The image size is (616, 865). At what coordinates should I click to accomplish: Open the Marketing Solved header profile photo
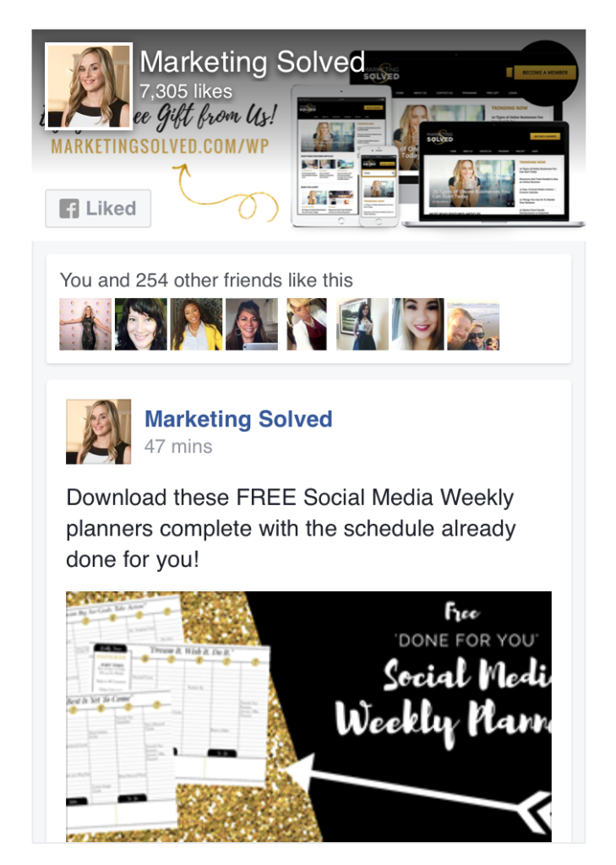tap(89, 86)
